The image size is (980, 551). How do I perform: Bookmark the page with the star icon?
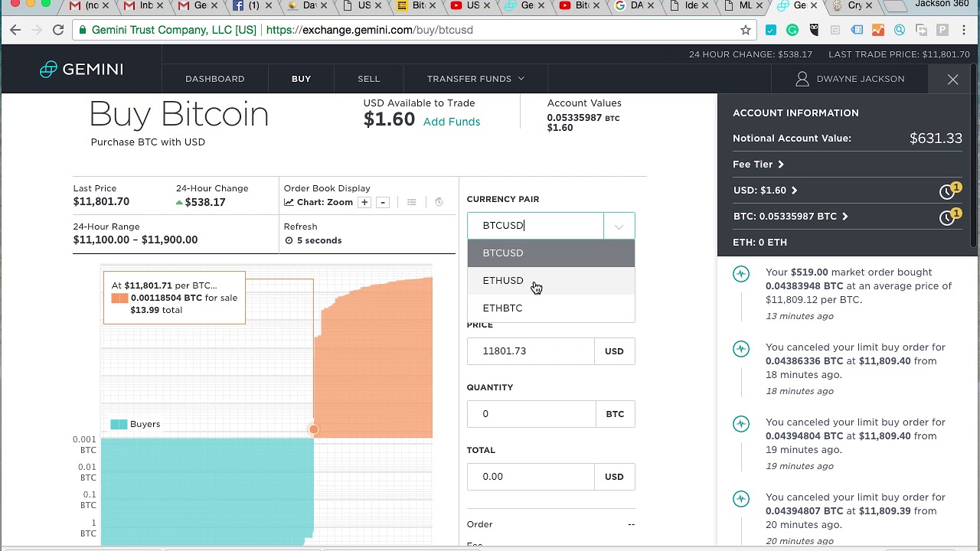746,30
